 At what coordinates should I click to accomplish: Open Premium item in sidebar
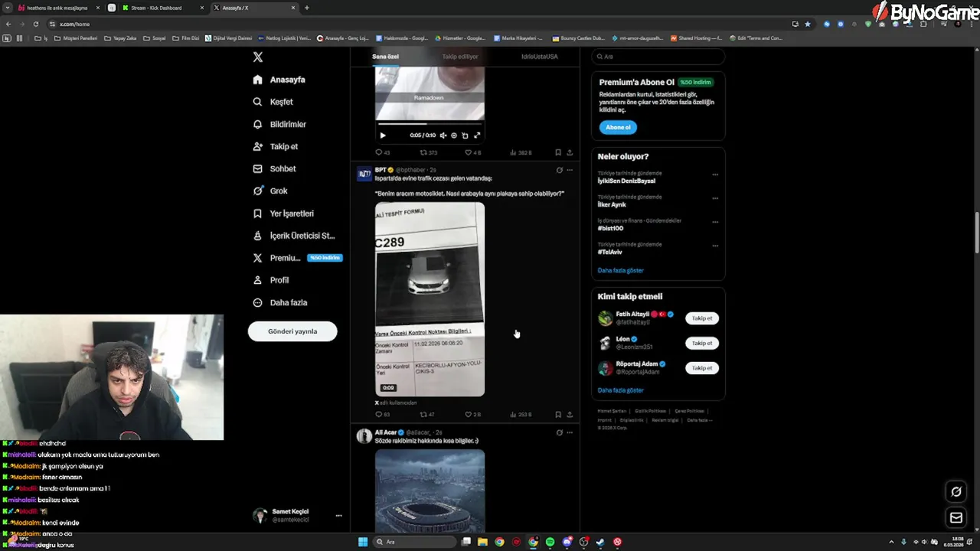pyautogui.click(x=296, y=258)
